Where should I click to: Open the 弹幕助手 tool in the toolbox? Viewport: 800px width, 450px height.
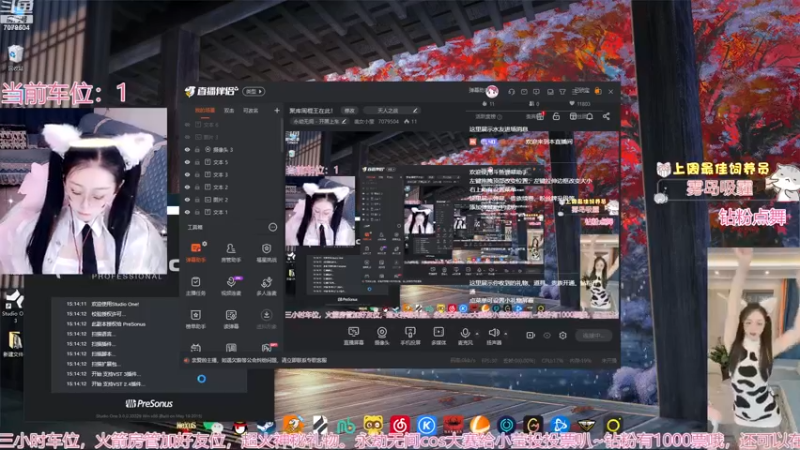[196, 252]
